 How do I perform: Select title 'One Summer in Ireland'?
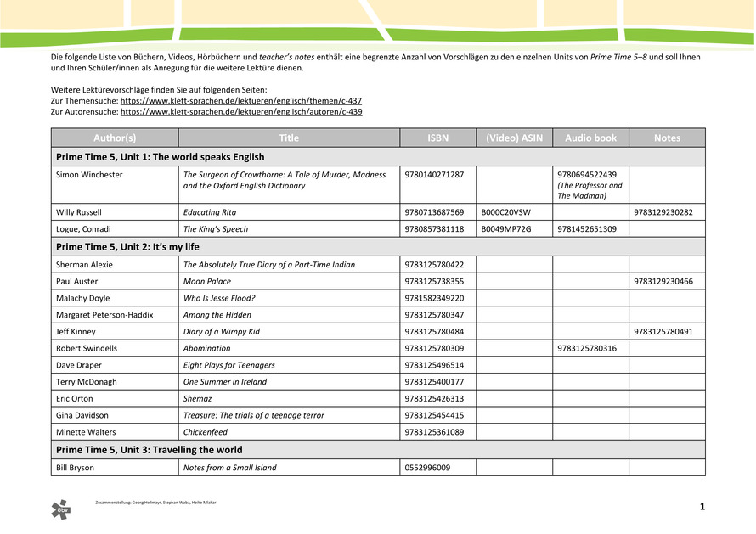[x=225, y=382]
